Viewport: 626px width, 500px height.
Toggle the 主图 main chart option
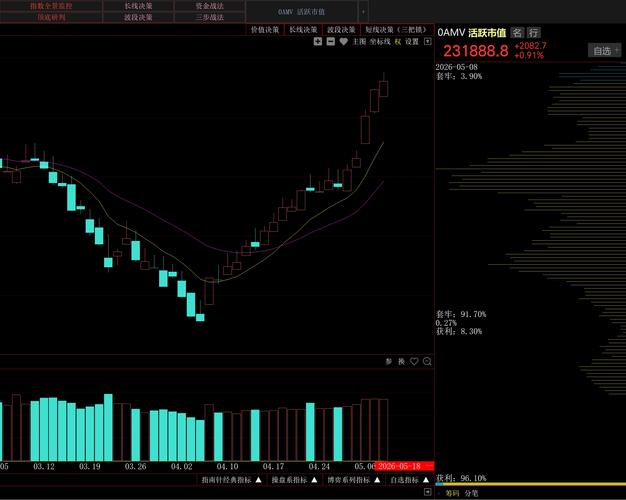coord(359,42)
